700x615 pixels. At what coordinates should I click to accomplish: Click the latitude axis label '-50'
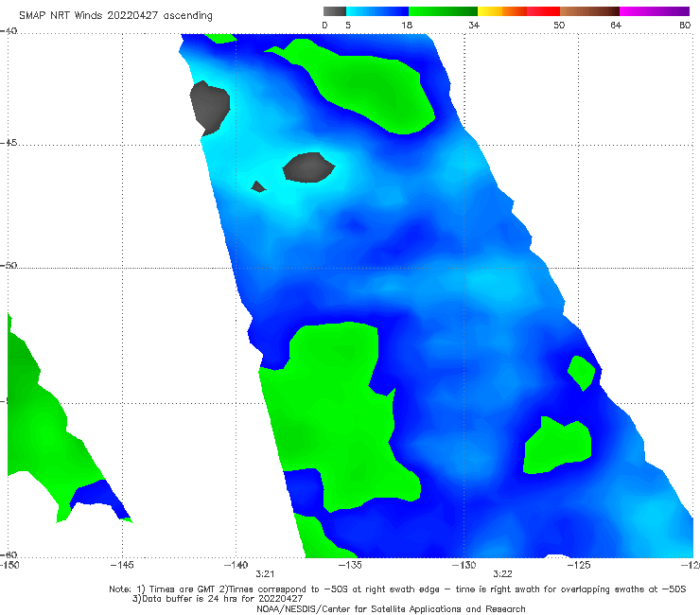tap(9, 265)
